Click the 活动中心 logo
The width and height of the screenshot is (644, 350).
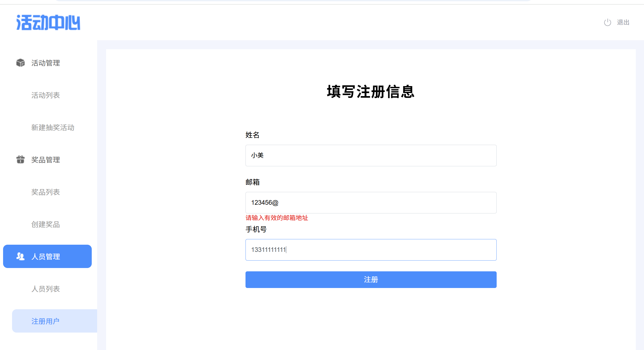click(48, 23)
